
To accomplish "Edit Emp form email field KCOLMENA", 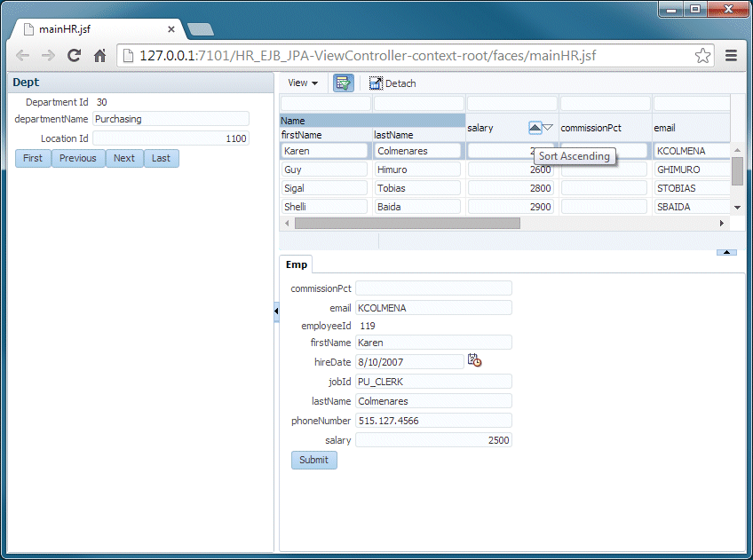I will (x=433, y=308).
